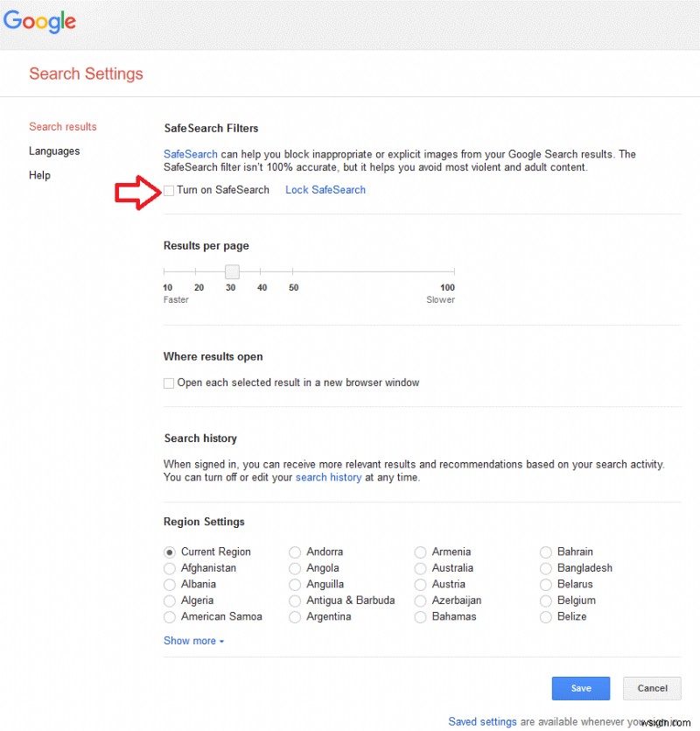Save the search settings
Viewport: 700px width, 731px height.
point(580,688)
